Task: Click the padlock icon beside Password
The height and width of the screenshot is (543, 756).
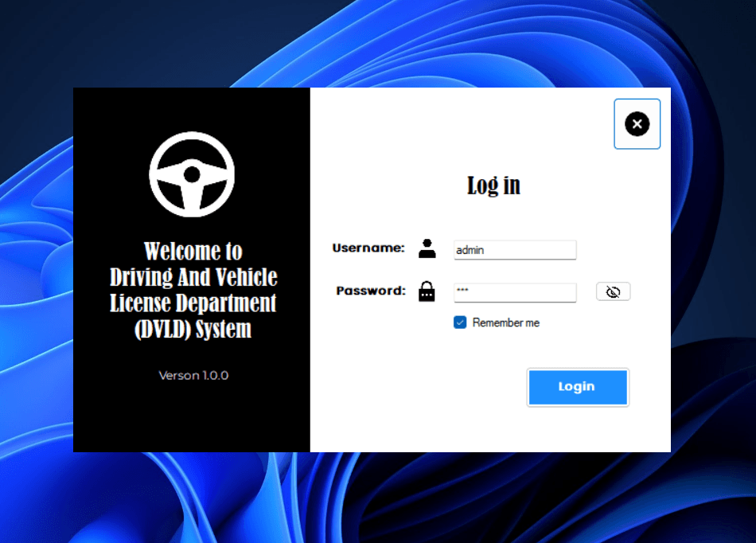Action: [427, 291]
